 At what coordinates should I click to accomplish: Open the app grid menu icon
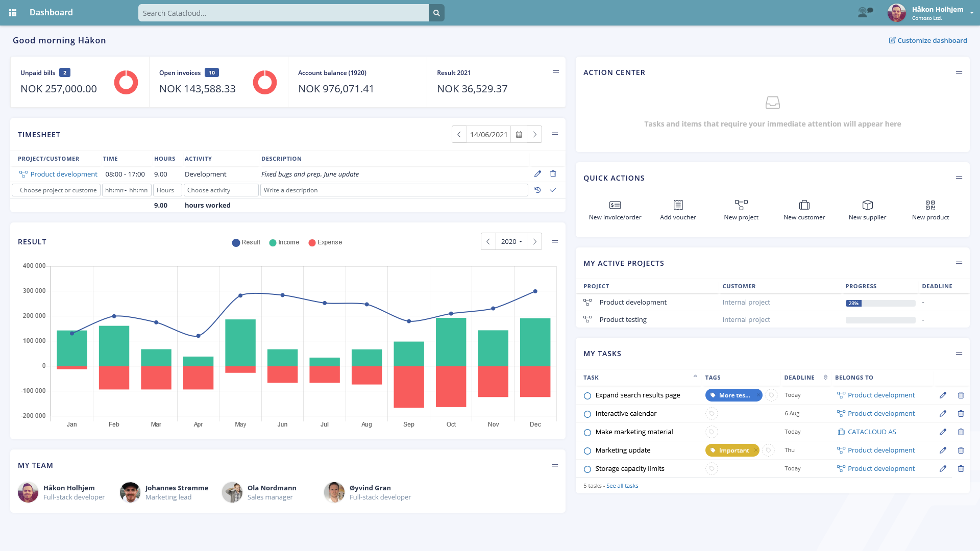13,13
